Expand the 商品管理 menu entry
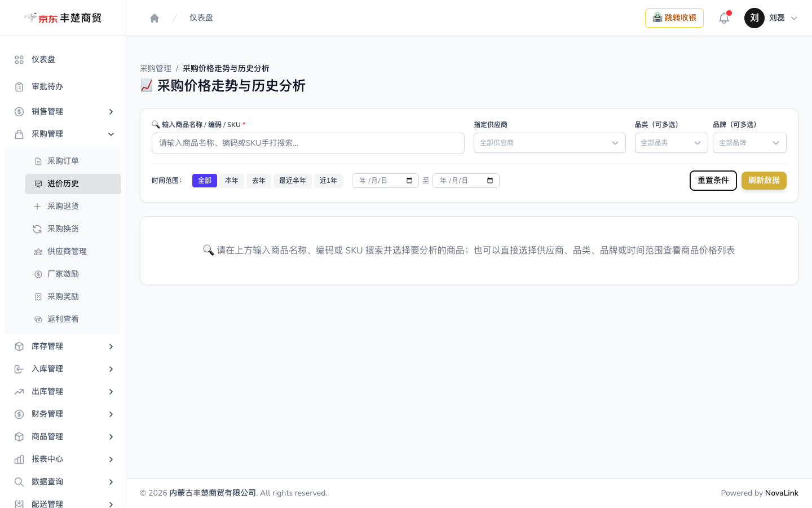 point(63,437)
